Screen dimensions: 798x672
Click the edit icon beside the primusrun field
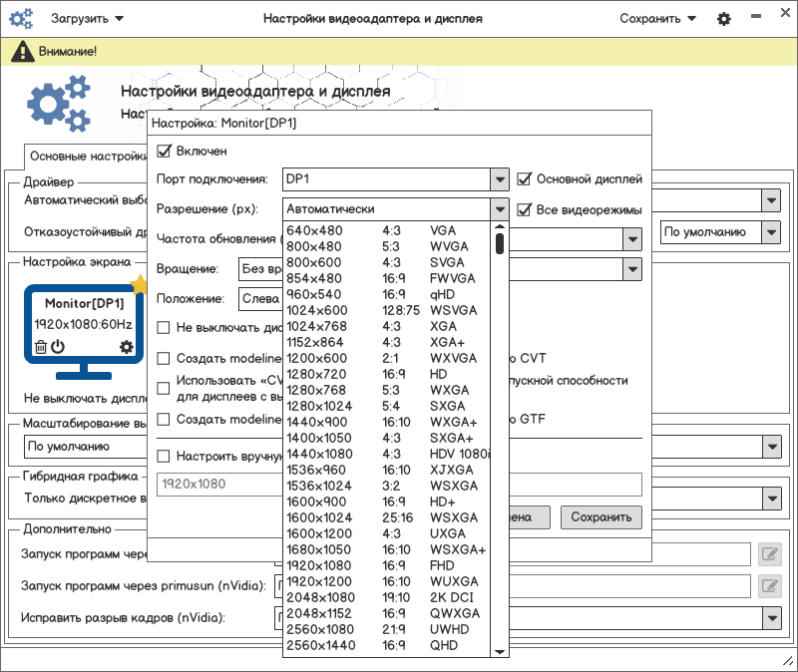(x=769, y=585)
